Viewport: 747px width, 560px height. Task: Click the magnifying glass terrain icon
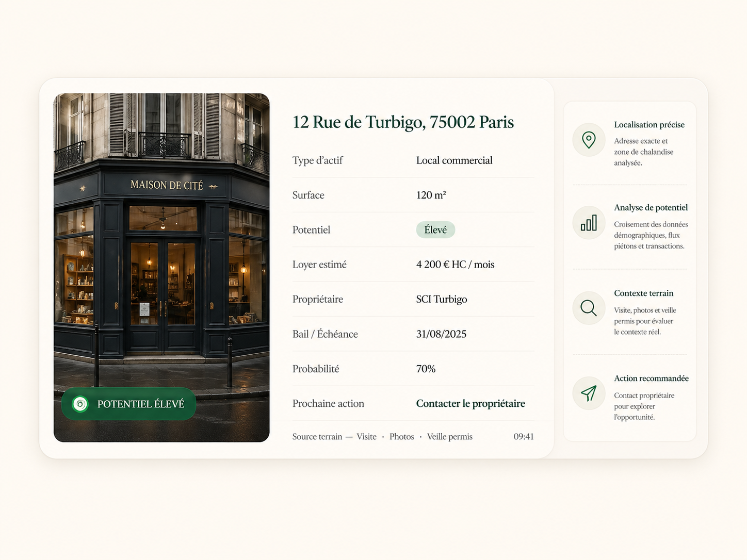tap(589, 308)
